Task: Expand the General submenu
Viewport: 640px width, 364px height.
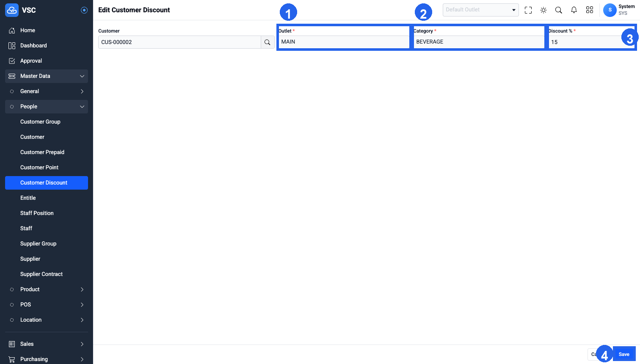Action: [47, 91]
